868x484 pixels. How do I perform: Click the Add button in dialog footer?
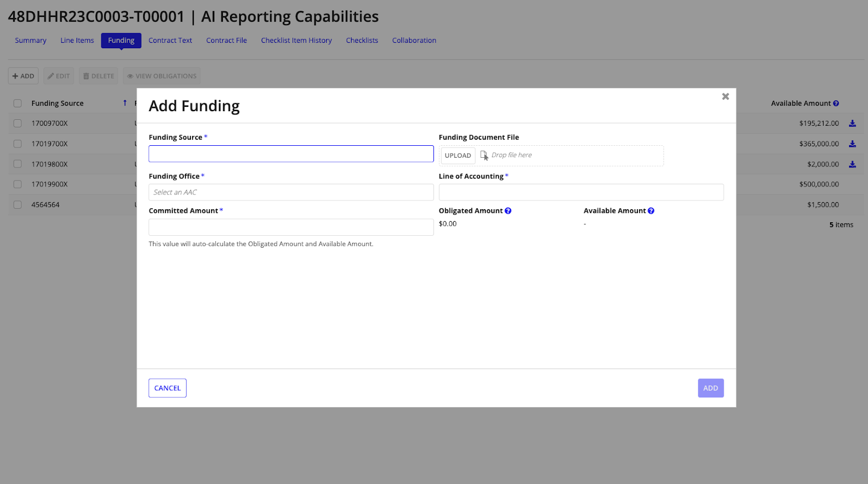(x=711, y=388)
